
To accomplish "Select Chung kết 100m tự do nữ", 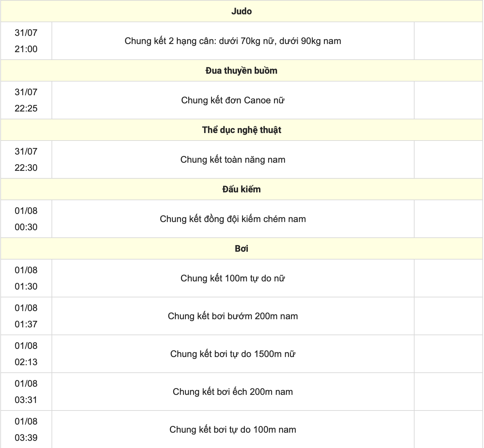I will 233,278.
